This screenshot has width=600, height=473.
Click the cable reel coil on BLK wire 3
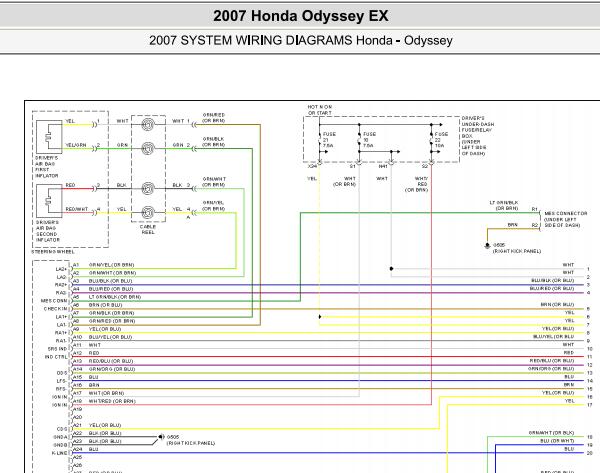(x=148, y=188)
